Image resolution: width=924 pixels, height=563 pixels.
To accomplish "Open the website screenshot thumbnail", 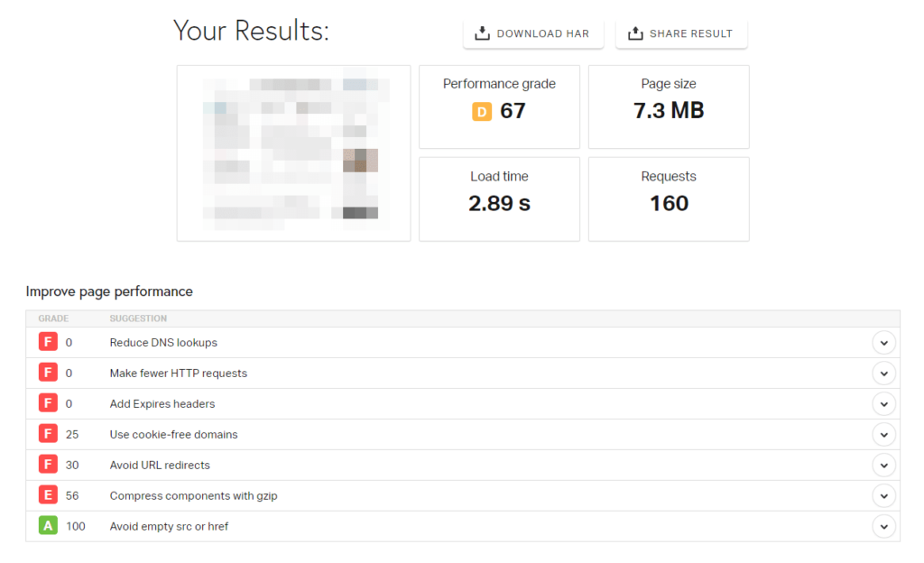I will pos(293,152).
